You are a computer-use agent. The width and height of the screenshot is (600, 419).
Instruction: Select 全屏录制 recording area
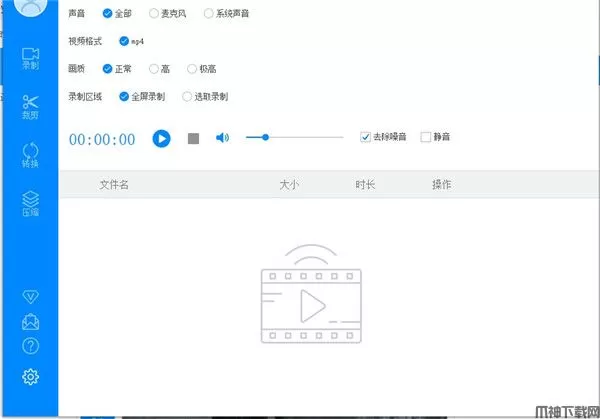point(142,96)
